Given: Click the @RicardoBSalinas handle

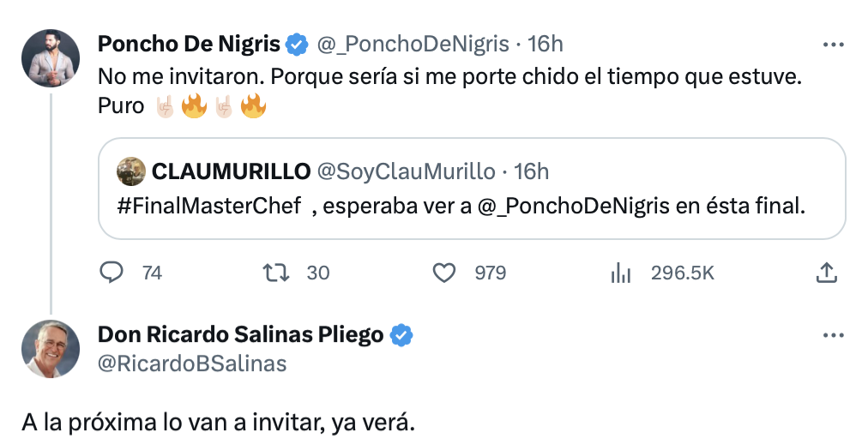Looking at the screenshot, I should pos(192,363).
